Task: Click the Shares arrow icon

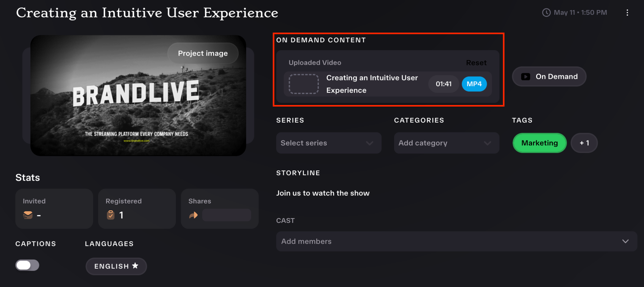Action: [x=193, y=215]
